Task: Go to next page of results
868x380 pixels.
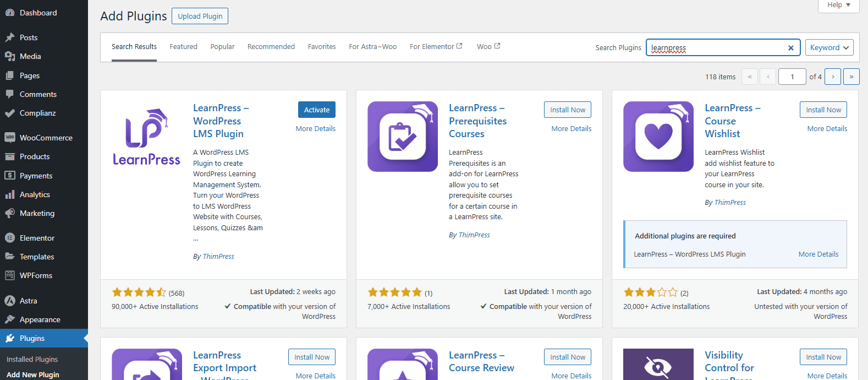Action: [x=833, y=77]
